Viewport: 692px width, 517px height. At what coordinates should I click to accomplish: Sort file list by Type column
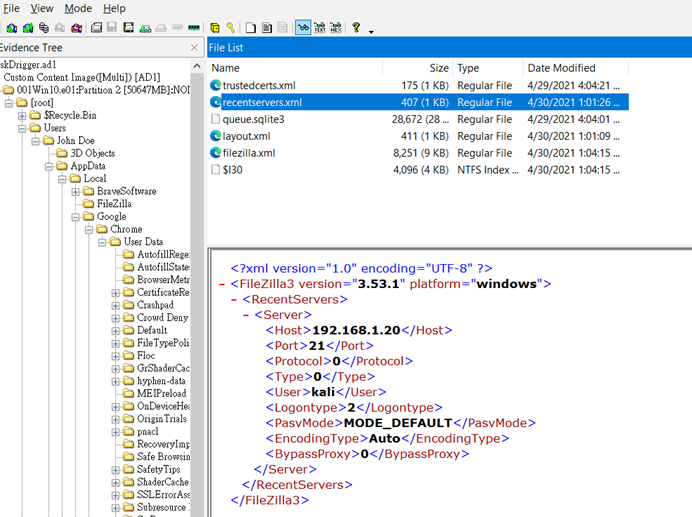click(x=488, y=68)
